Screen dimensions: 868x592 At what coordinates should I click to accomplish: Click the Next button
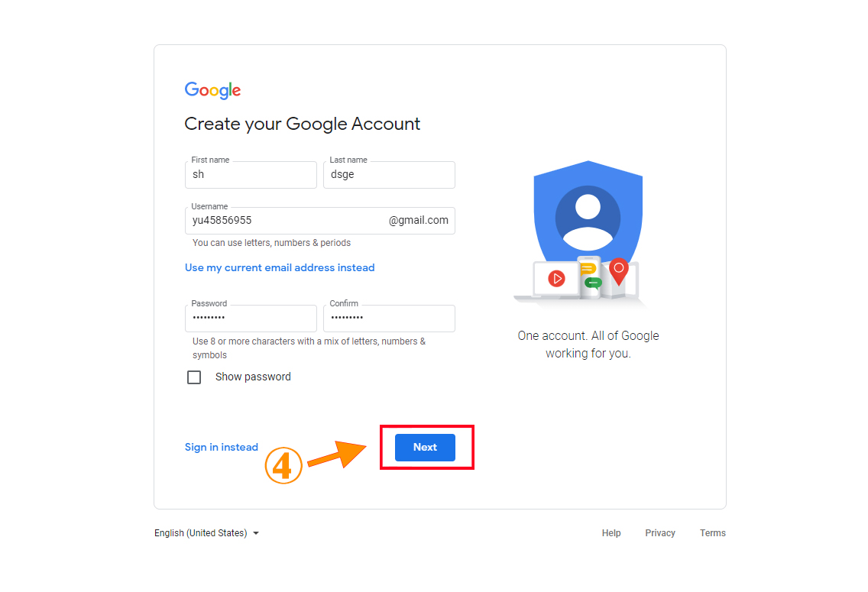coord(426,447)
